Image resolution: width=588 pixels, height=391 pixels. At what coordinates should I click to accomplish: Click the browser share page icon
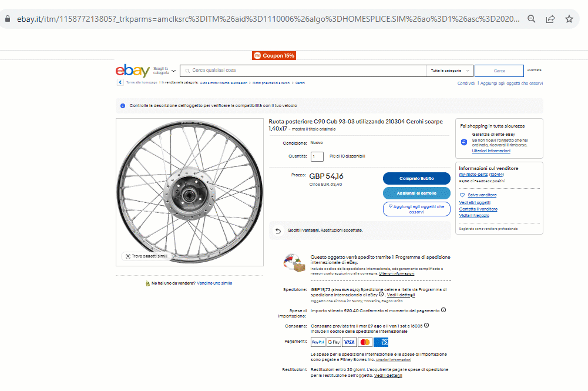point(550,19)
